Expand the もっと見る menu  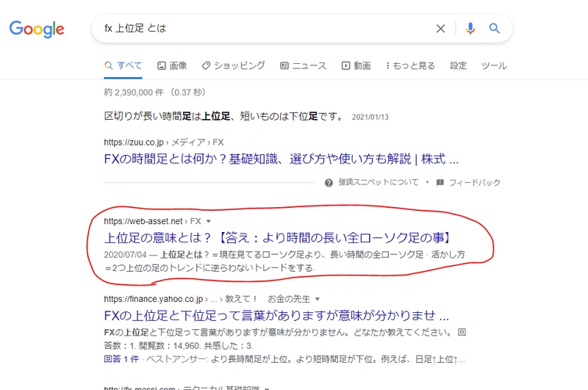[x=411, y=65]
